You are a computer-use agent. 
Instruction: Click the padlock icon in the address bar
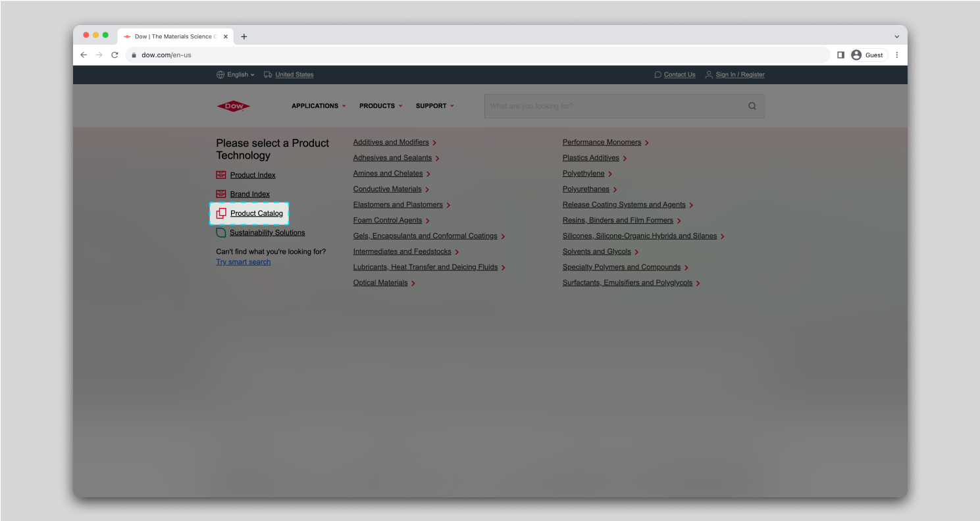tap(134, 55)
